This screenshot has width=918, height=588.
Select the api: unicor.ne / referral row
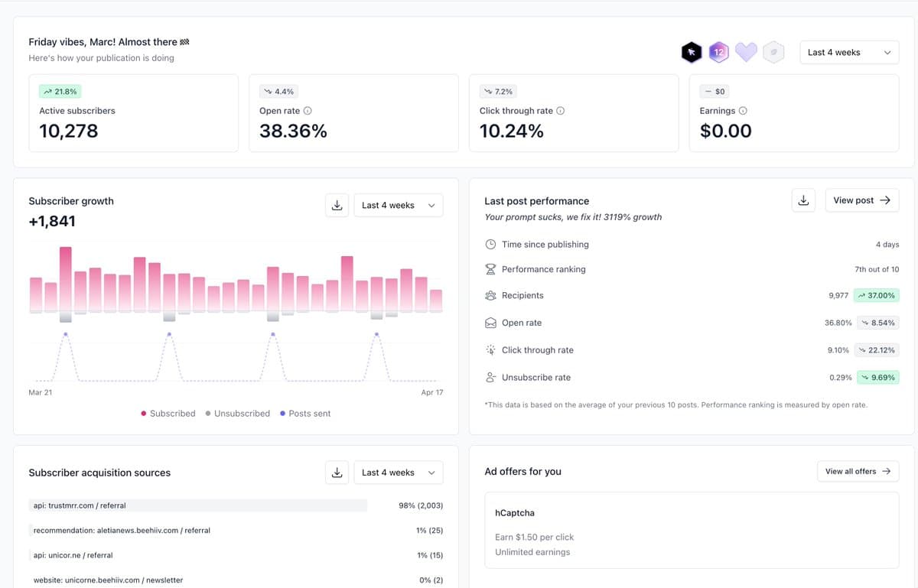pyautogui.click(x=236, y=555)
